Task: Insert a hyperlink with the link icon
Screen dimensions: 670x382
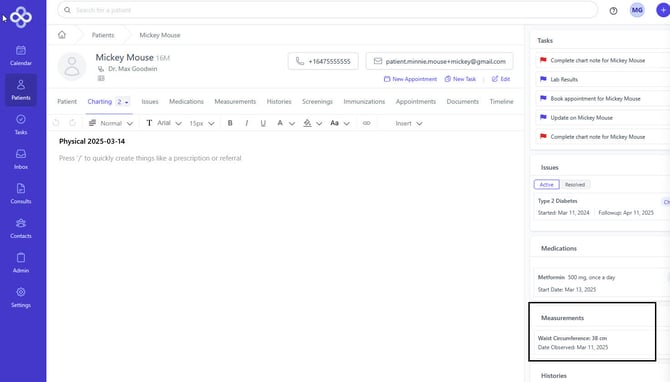Action: click(366, 123)
